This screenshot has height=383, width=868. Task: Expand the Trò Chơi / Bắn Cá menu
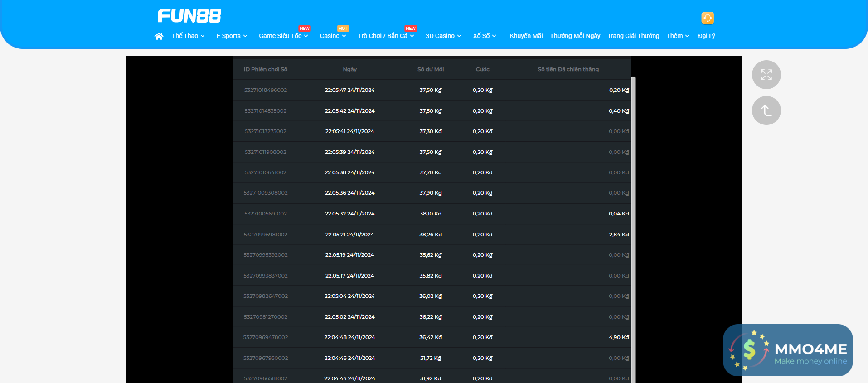point(386,36)
